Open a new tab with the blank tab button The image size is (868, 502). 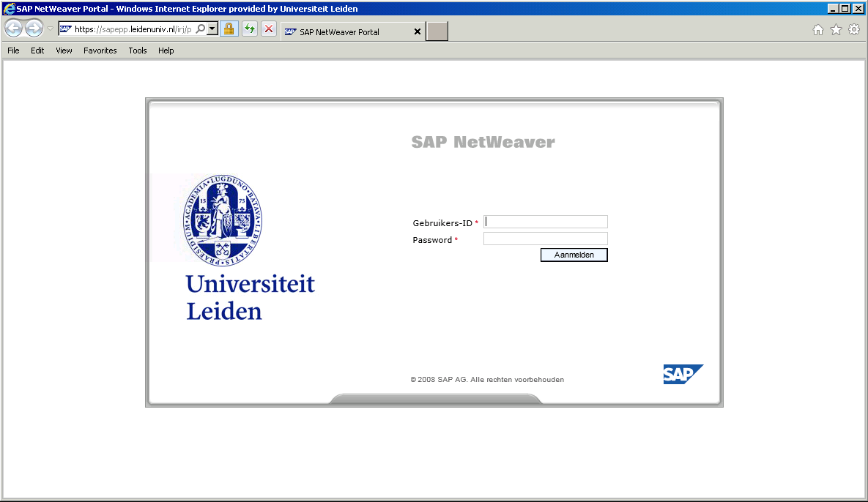437,31
